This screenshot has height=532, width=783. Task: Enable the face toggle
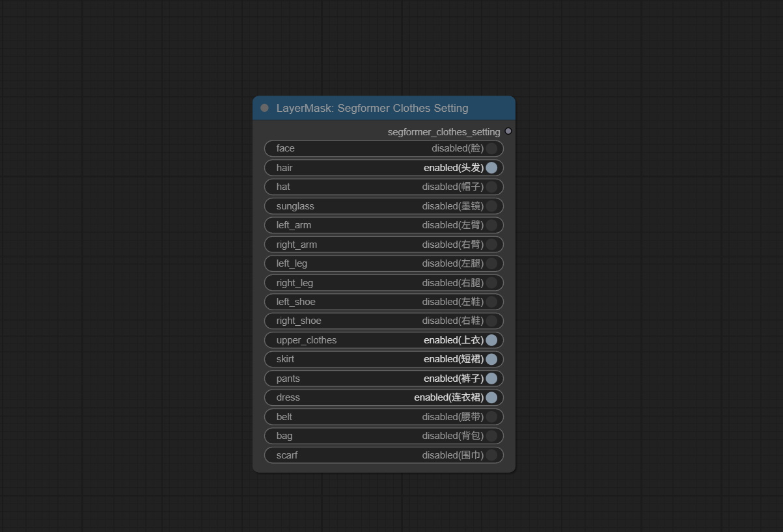(491, 148)
